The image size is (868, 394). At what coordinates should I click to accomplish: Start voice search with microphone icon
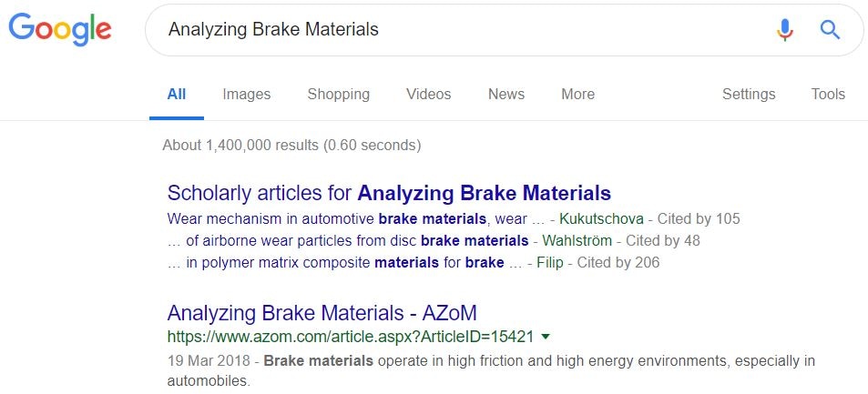tap(785, 29)
